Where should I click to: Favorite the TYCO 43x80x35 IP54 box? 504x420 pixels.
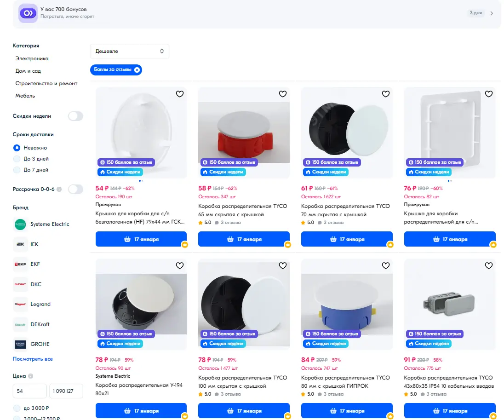488,265
